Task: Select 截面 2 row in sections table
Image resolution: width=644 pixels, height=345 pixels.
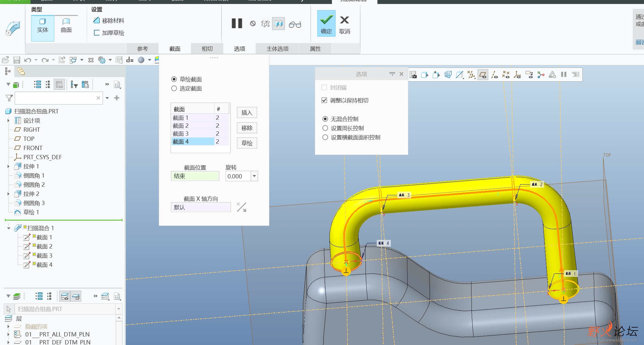Action: click(x=200, y=126)
